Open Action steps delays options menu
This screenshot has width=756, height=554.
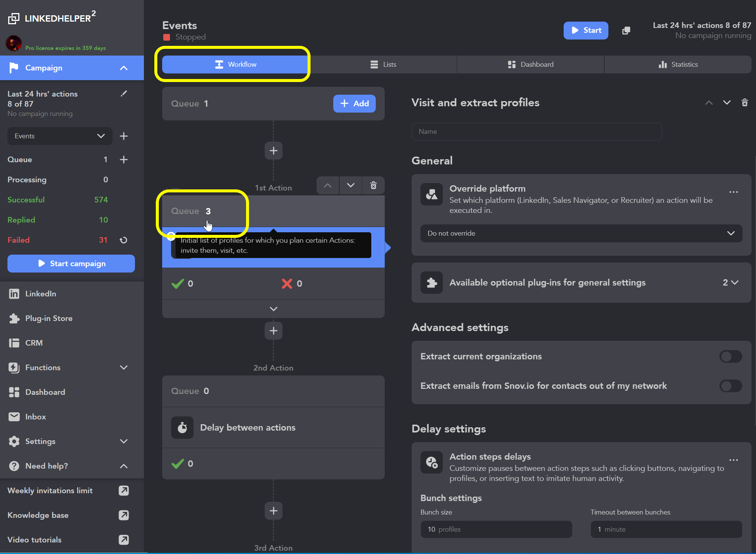coord(734,460)
